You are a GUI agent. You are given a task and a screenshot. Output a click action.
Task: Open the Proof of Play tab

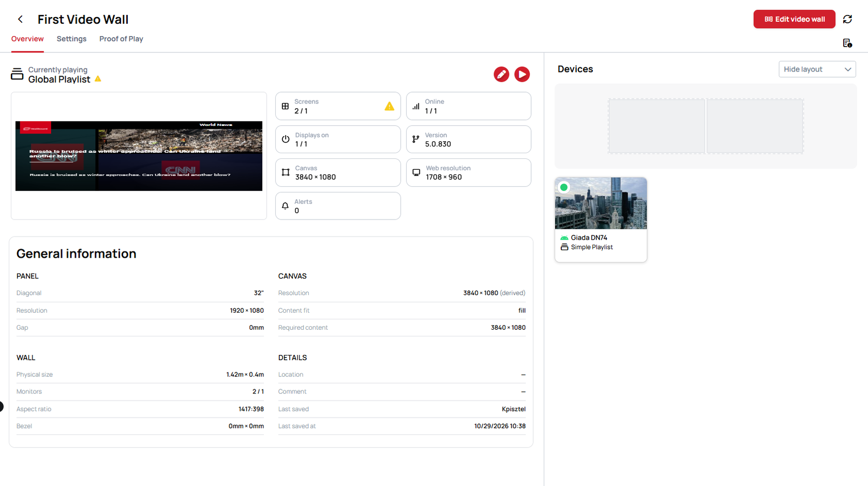point(121,39)
